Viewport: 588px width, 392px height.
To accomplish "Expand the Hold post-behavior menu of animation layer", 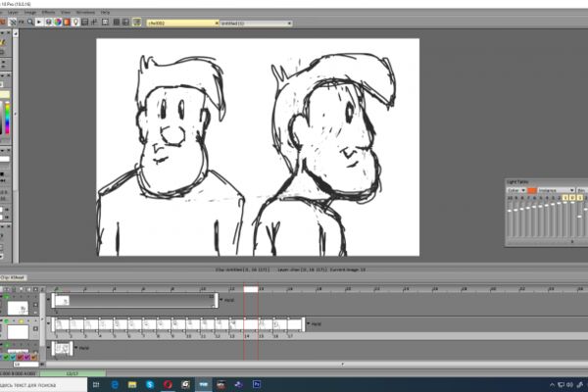I will 315,323.
